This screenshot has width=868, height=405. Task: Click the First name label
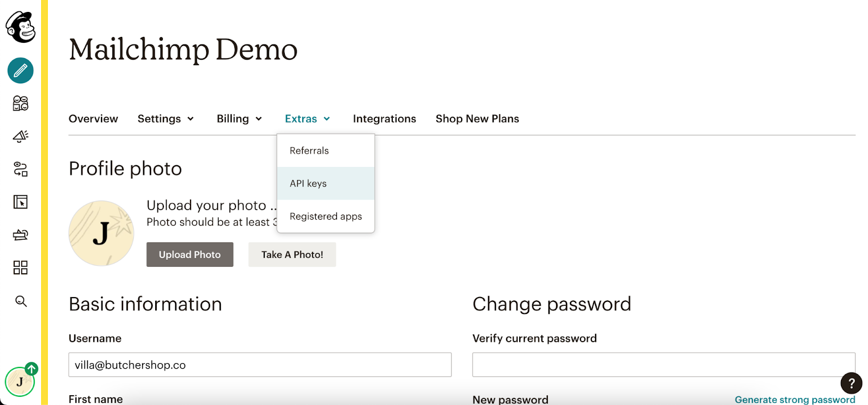coord(95,399)
